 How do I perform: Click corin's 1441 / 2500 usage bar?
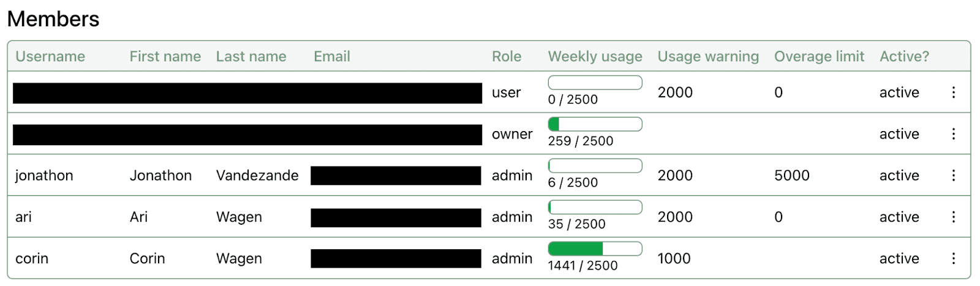tap(595, 249)
